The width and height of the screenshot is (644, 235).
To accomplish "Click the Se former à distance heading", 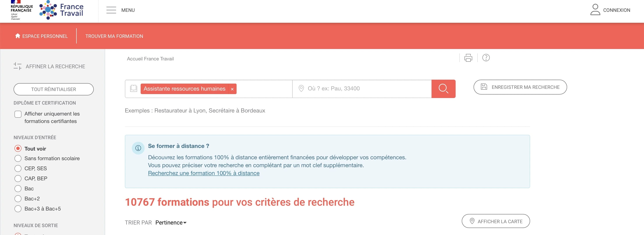I will coord(179,146).
